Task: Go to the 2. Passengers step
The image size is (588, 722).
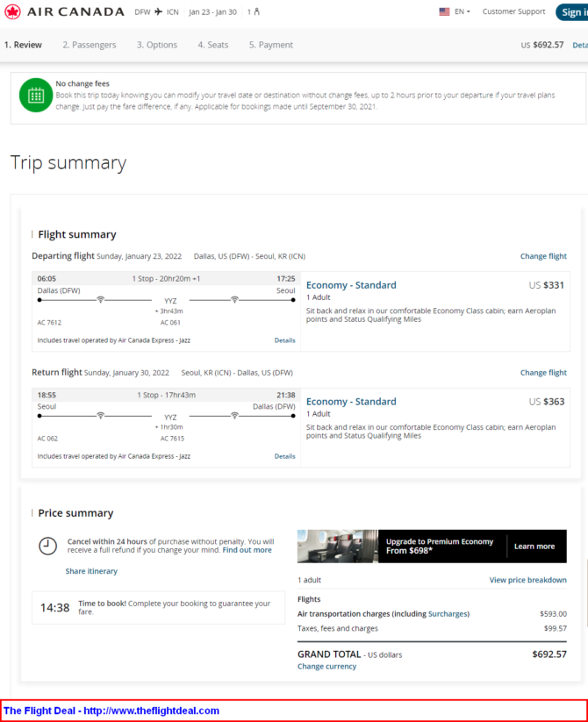Action: pyautogui.click(x=90, y=45)
